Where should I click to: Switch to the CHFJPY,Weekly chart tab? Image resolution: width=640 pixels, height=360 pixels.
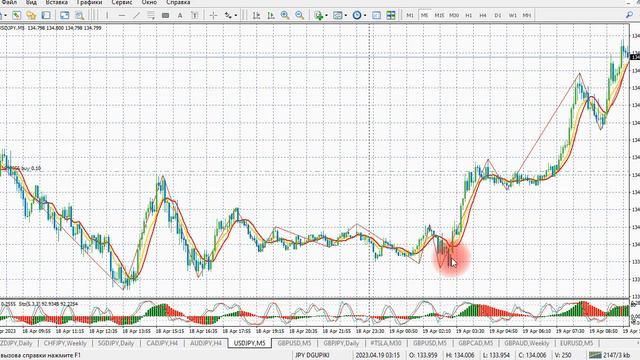click(65, 343)
